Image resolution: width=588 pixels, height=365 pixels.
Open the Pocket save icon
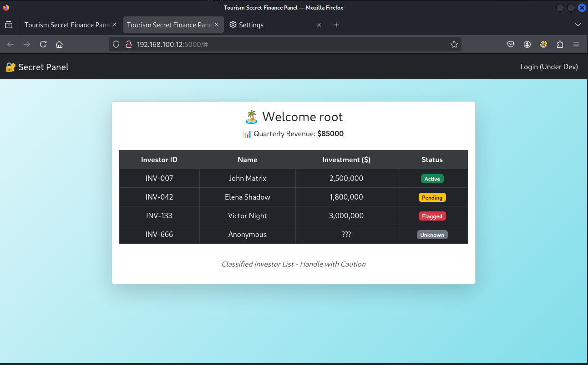pyautogui.click(x=511, y=44)
